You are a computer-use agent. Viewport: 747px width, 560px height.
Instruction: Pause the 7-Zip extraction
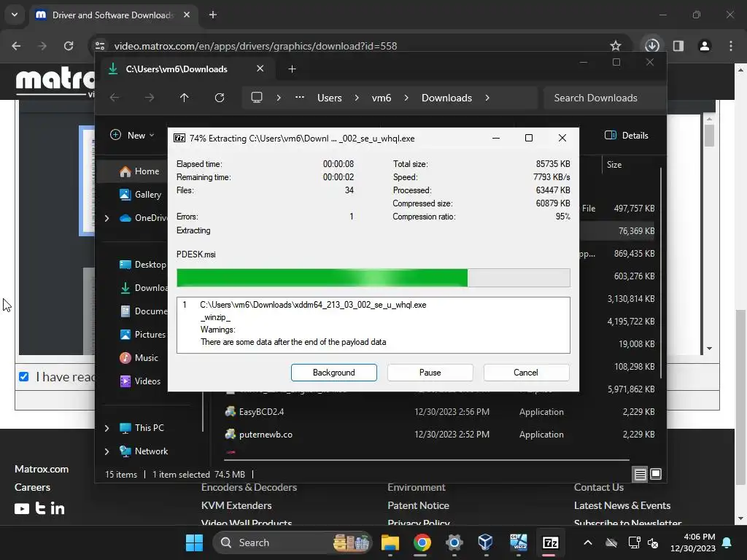tap(430, 373)
